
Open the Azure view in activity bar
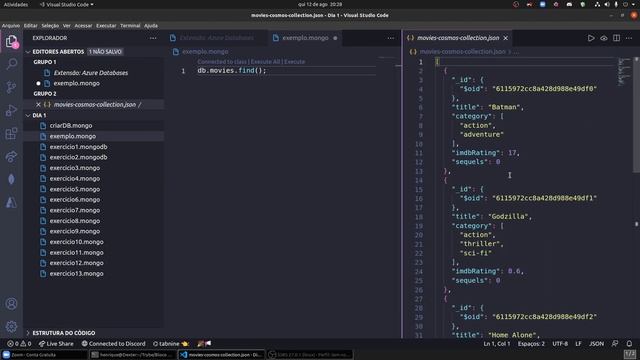11,202
